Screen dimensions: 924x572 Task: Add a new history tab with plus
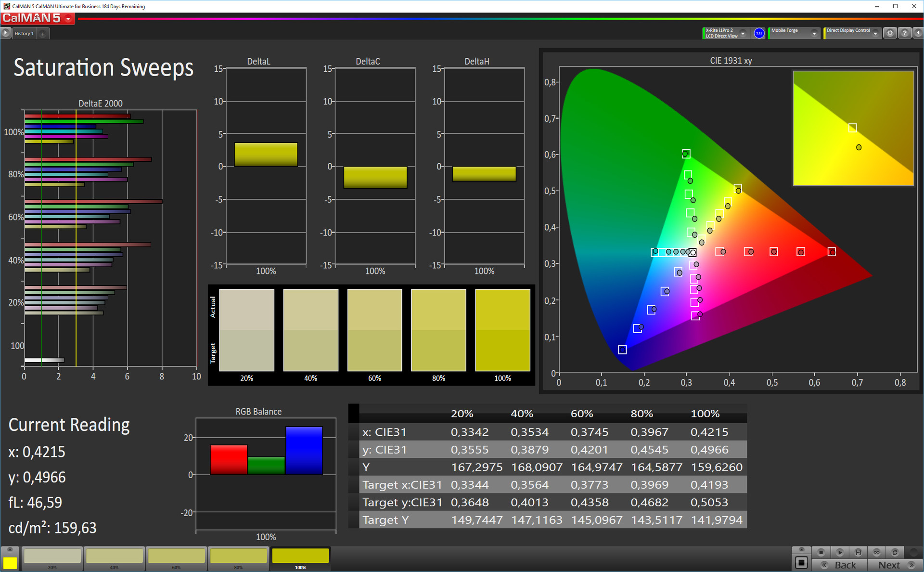pyautogui.click(x=42, y=34)
